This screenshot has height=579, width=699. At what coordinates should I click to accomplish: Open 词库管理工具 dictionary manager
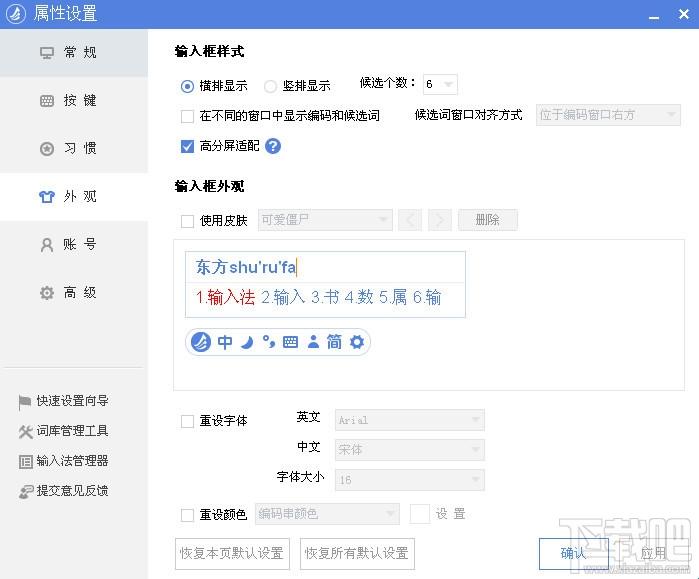point(64,431)
